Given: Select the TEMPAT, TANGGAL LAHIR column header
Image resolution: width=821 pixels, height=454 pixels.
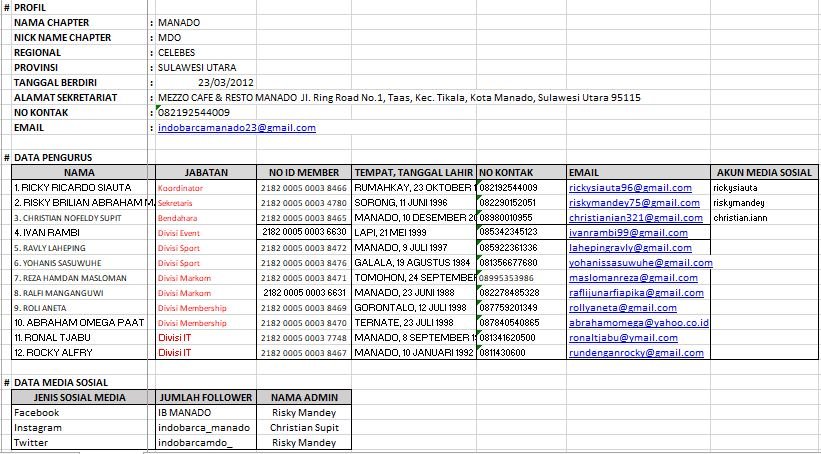Looking at the screenshot, I should pyautogui.click(x=414, y=173).
